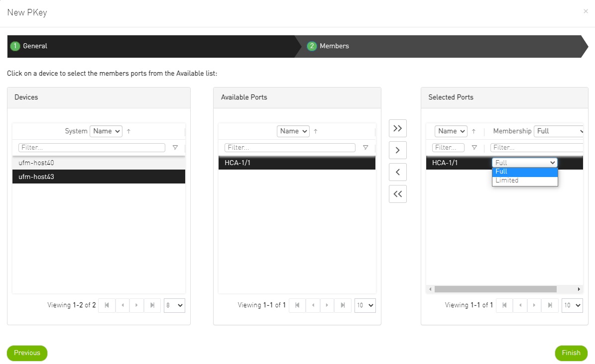The height and width of the screenshot is (364, 595).
Task: Select Limited from the membership dropdown
Action: pyautogui.click(x=506, y=180)
